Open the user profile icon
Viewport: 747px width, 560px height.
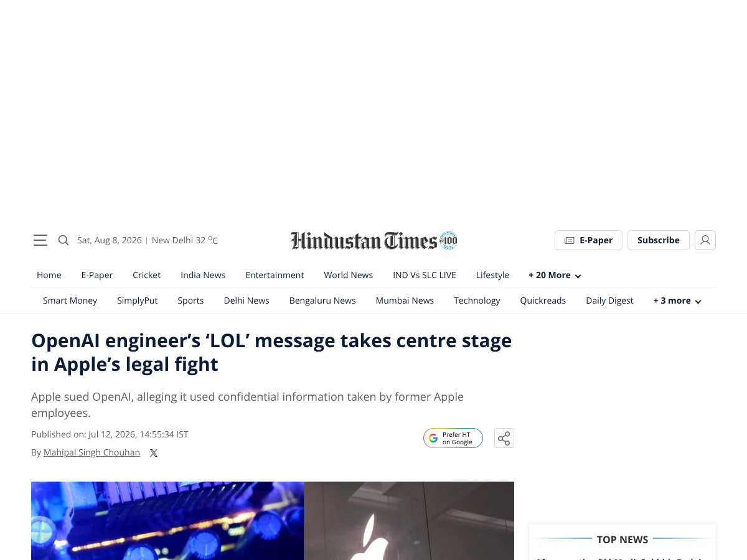[x=705, y=240]
